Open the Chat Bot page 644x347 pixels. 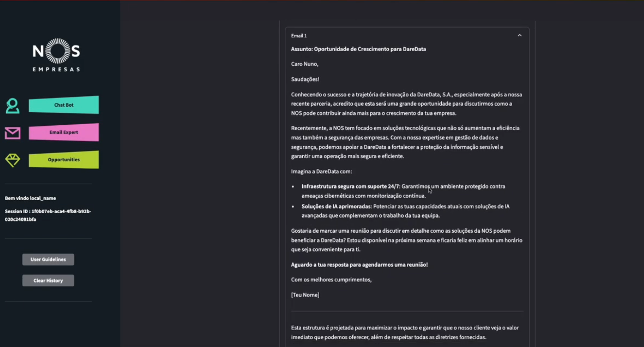click(x=64, y=105)
